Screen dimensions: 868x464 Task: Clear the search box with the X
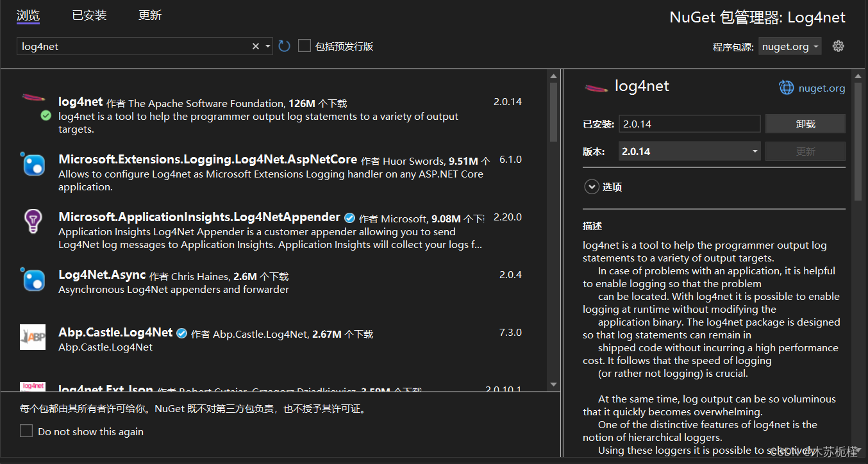coord(256,46)
